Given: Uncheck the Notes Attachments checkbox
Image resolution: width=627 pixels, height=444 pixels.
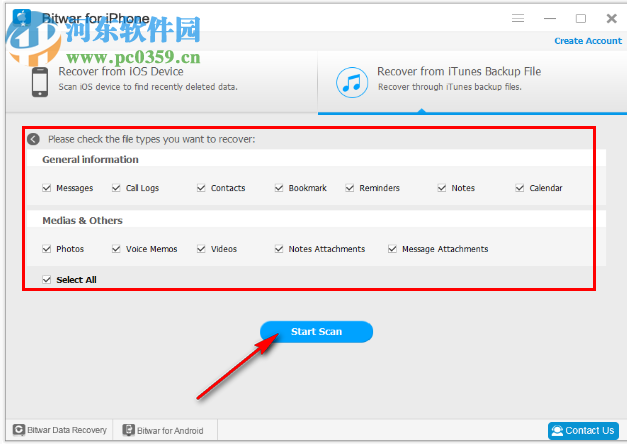Looking at the screenshot, I should pos(279,249).
